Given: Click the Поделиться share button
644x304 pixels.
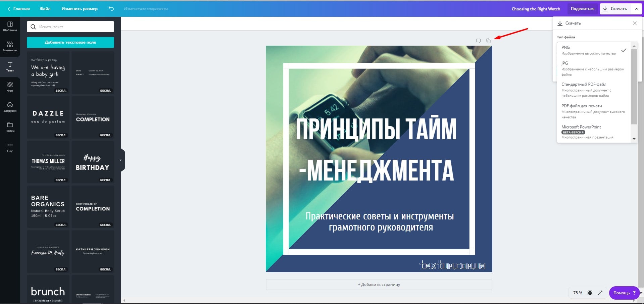Looking at the screenshot, I should click(x=583, y=9).
